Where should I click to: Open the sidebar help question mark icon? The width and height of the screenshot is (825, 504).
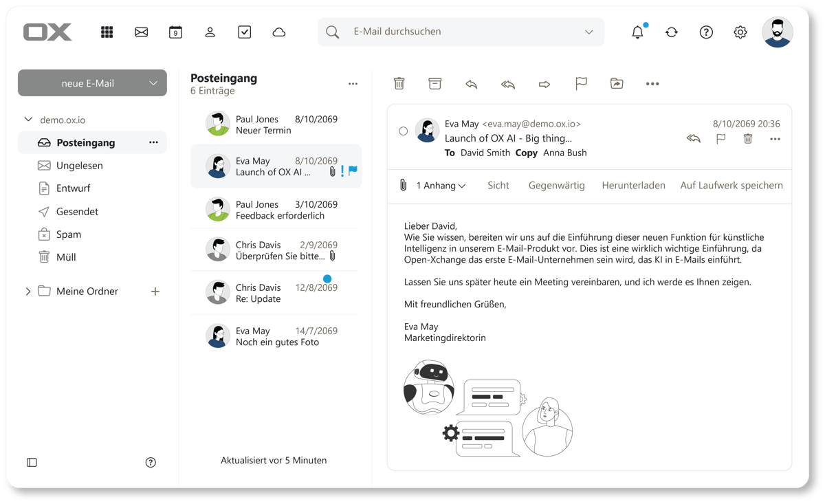coord(151,463)
